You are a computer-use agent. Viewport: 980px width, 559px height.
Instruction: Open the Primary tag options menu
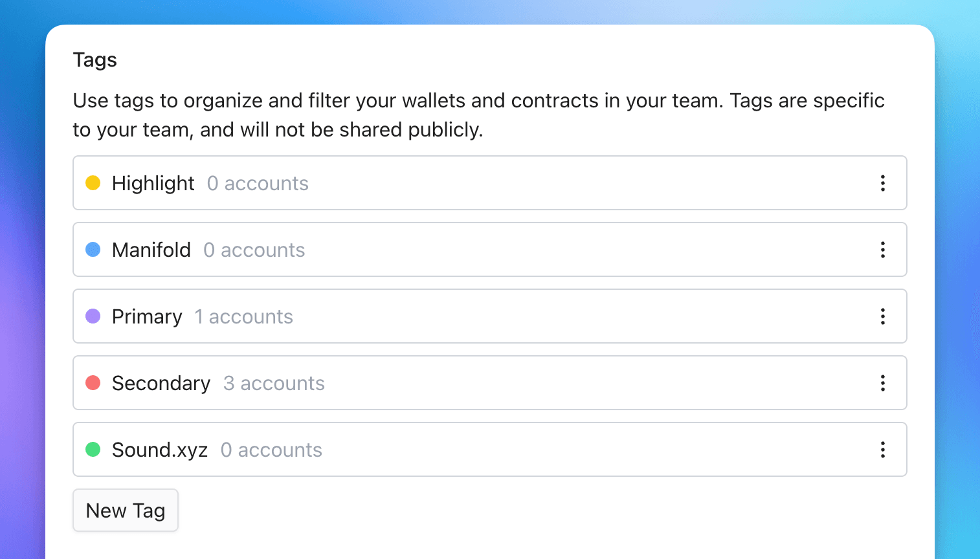click(882, 316)
